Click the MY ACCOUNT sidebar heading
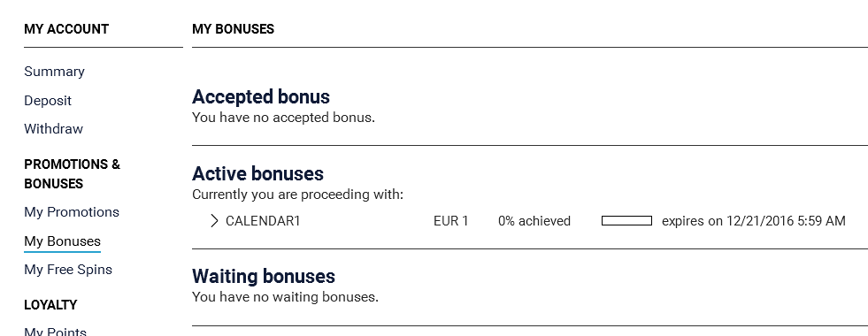Viewport: 868px width, 336px height. [66, 29]
